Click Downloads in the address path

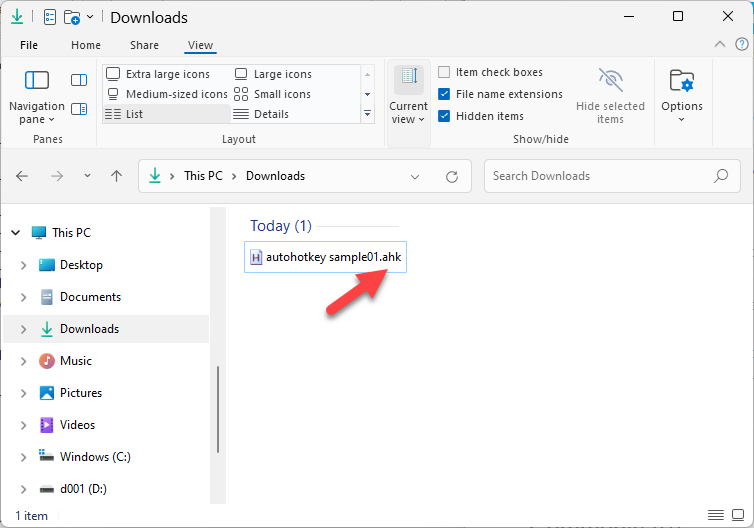(276, 176)
